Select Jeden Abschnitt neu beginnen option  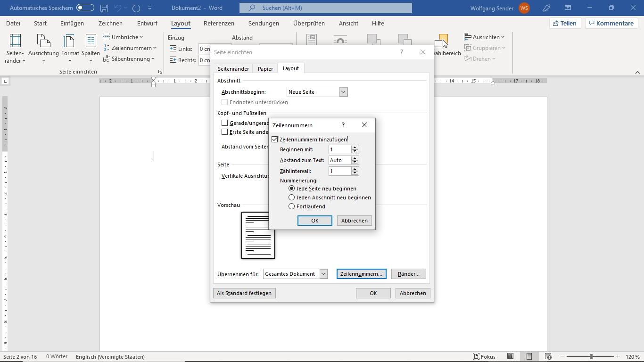292,197
